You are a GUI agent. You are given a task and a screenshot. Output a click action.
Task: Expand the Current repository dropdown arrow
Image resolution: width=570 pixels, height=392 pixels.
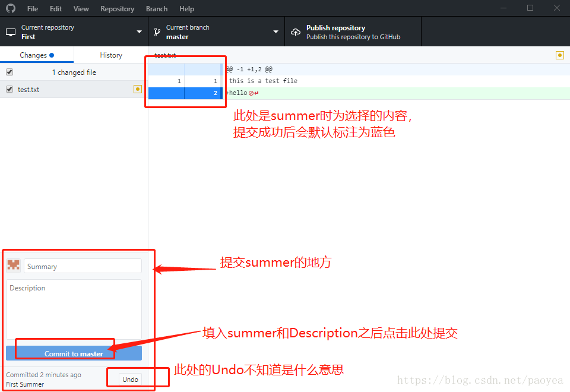pyautogui.click(x=139, y=32)
